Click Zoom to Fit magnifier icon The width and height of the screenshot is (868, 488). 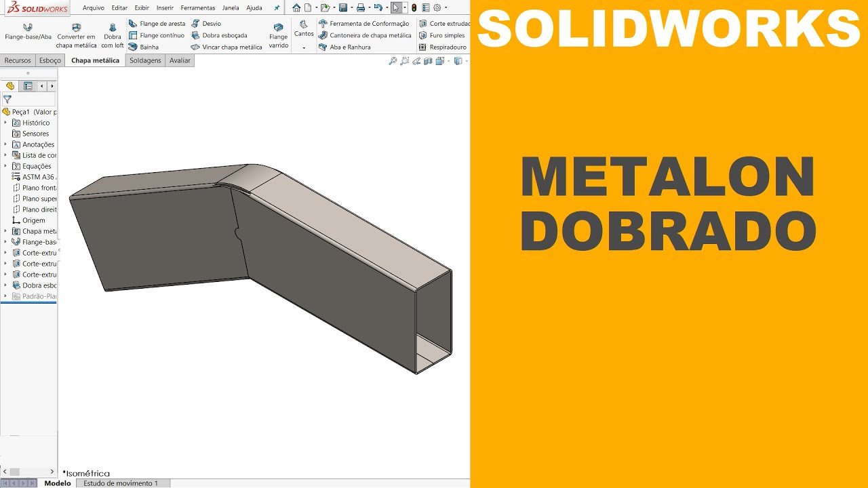(x=392, y=61)
